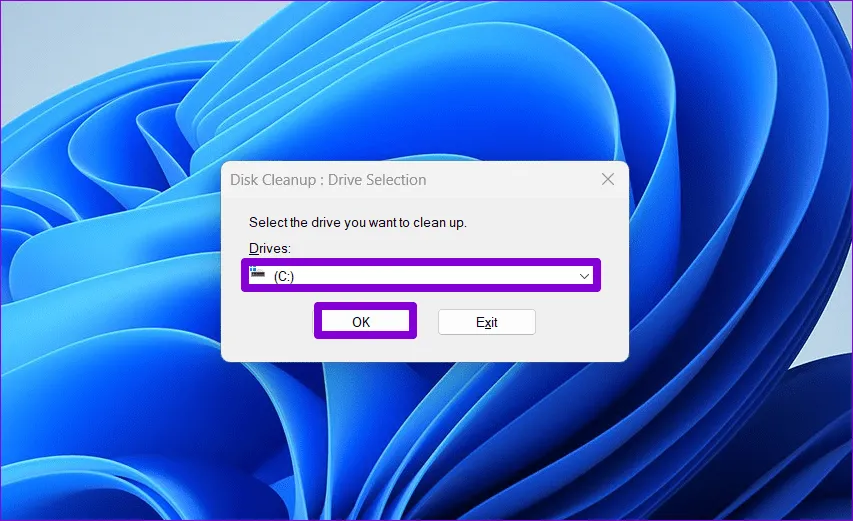Select the (C:) drive combo box
The width and height of the screenshot is (853, 521).
420,276
